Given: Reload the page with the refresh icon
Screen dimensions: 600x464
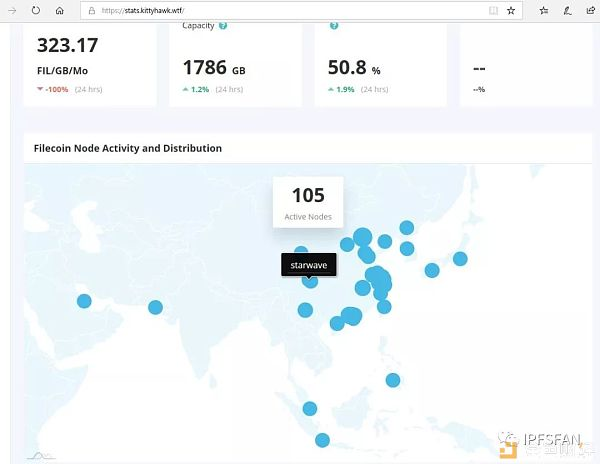Looking at the screenshot, I should coord(36,10).
